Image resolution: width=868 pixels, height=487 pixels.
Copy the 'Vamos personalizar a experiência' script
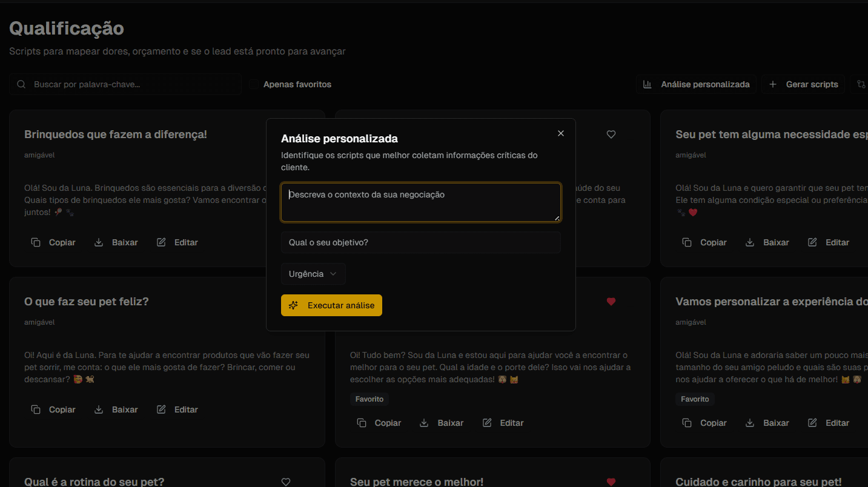[x=704, y=423]
